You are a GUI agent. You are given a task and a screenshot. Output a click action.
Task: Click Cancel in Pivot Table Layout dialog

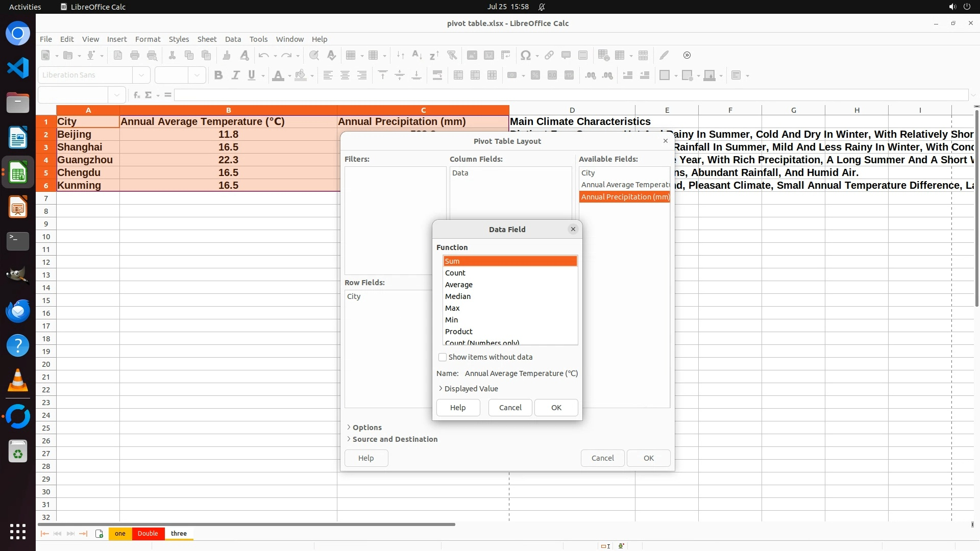[x=602, y=458]
